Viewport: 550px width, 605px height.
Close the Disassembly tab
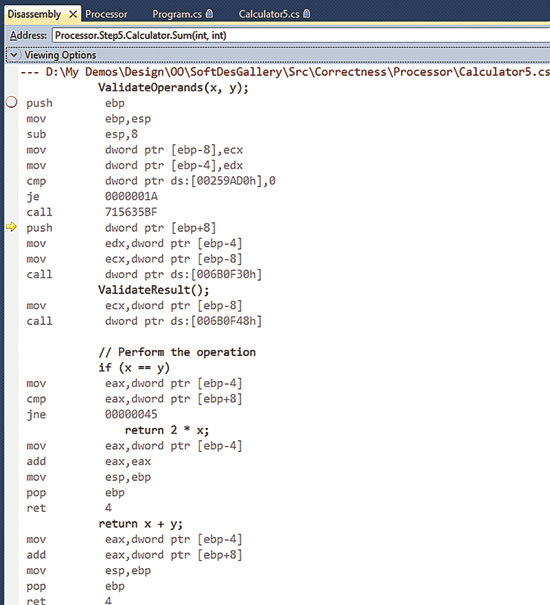coord(73,14)
